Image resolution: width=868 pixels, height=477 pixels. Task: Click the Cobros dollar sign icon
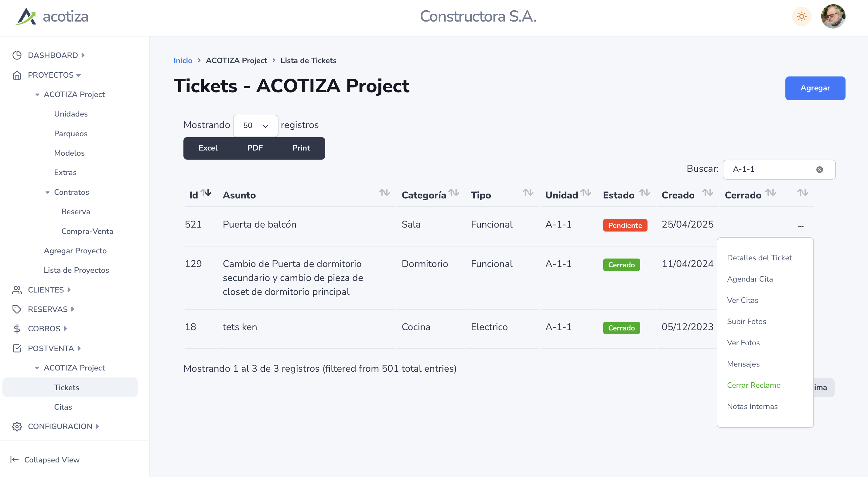tap(17, 329)
